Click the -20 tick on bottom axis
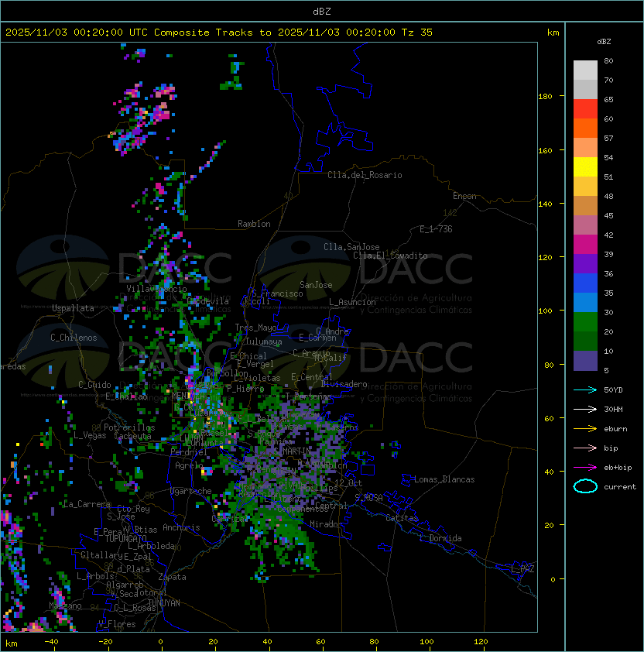644x652 pixels. [x=105, y=642]
